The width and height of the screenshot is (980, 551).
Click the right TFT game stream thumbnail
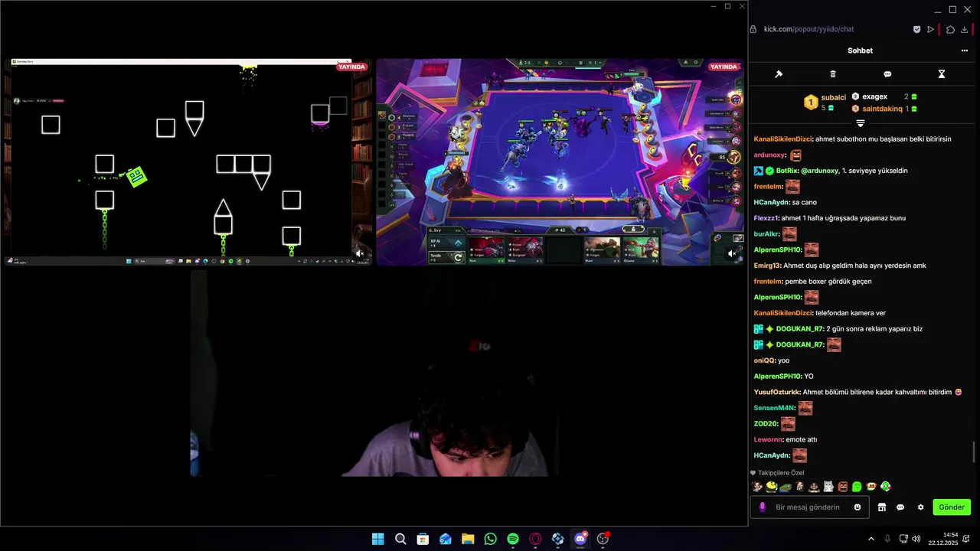560,162
